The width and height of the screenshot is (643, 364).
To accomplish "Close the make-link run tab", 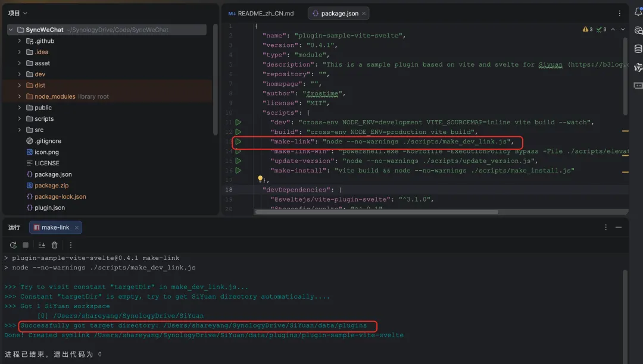I will [x=76, y=228].
